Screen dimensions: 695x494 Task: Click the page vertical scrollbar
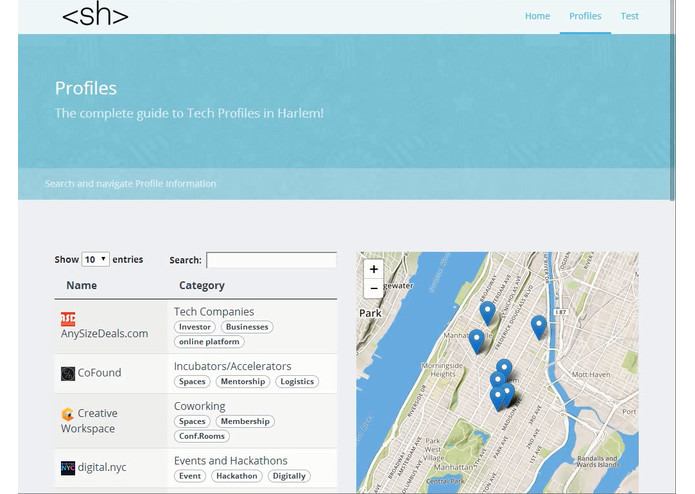(x=673, y=100)
